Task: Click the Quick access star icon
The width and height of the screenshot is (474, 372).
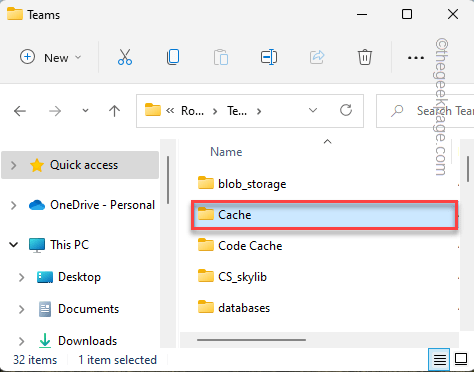Action: click(x=37, y=165)
